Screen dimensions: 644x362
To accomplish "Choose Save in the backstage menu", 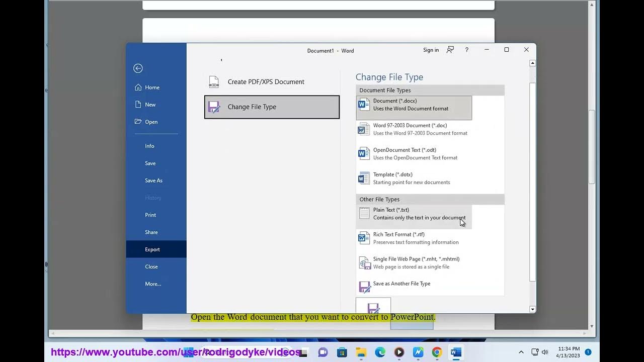I will coord(156,163).
